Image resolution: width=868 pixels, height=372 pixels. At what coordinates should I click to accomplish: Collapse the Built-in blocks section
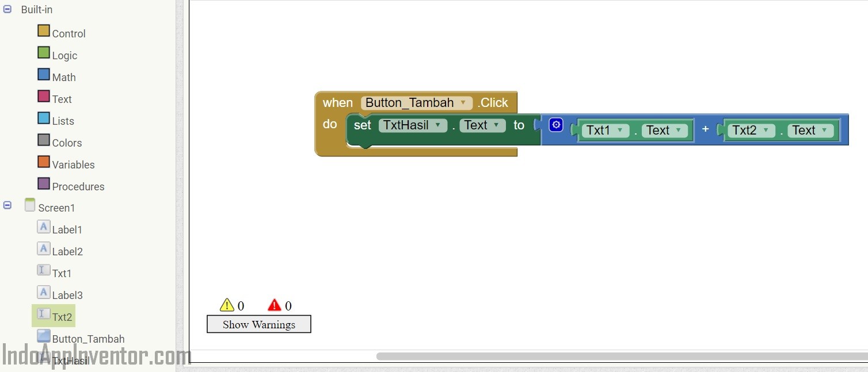6,9
